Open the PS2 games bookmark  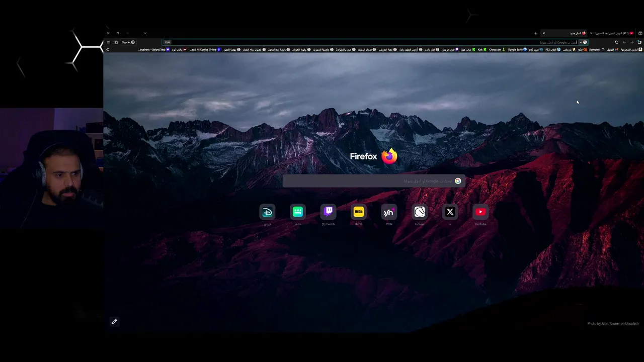coord(553,50)
